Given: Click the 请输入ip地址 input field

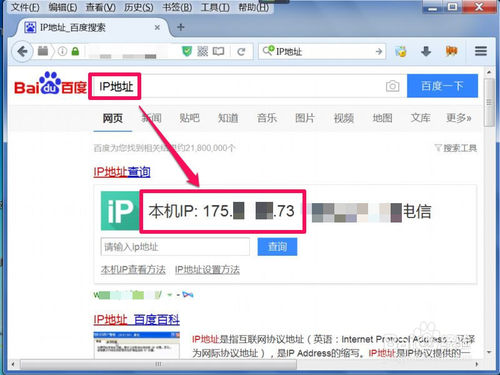Looking at the screenshot, I should 175,247.
